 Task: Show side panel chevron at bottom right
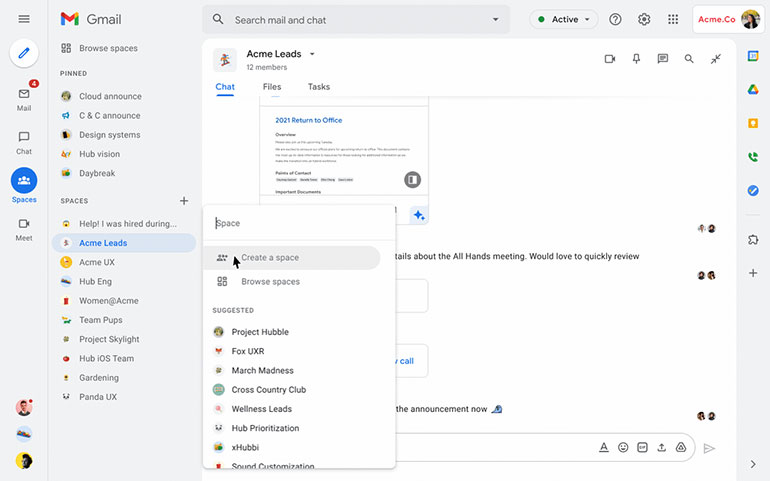point(753,464)
